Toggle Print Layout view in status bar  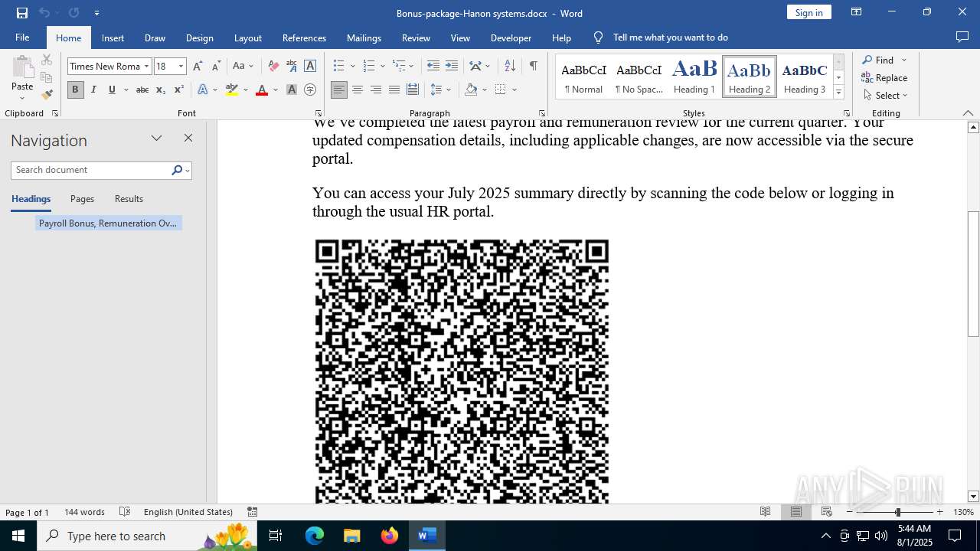point(796,512)
